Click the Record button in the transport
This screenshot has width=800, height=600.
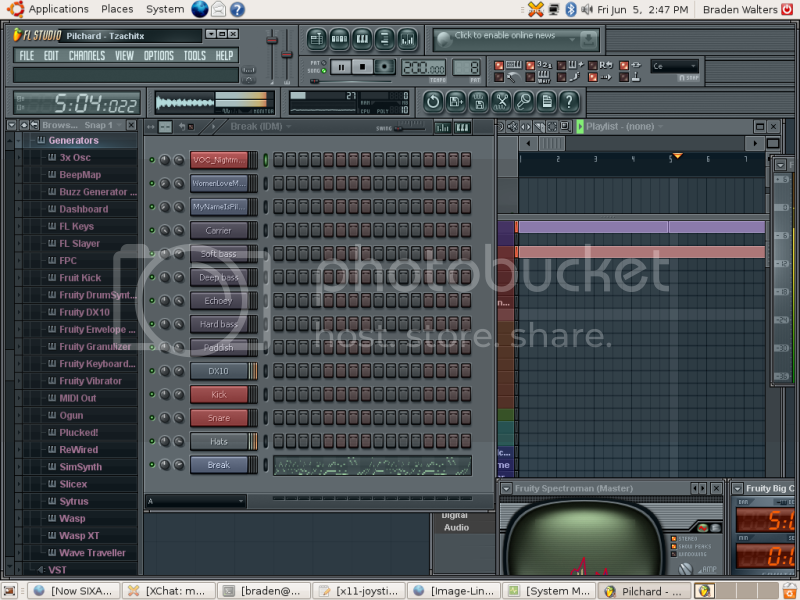tap(385, 67)
